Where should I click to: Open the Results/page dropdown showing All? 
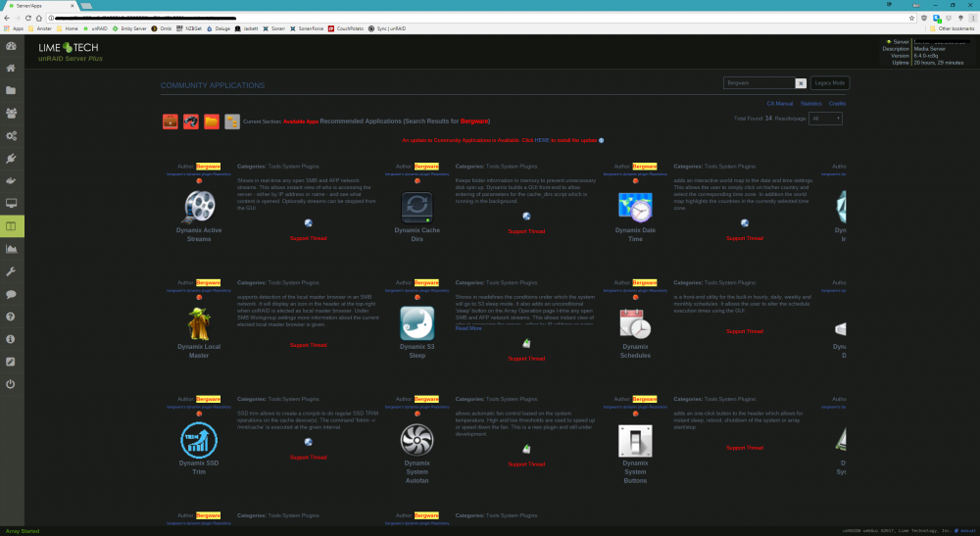pos(825,119)
